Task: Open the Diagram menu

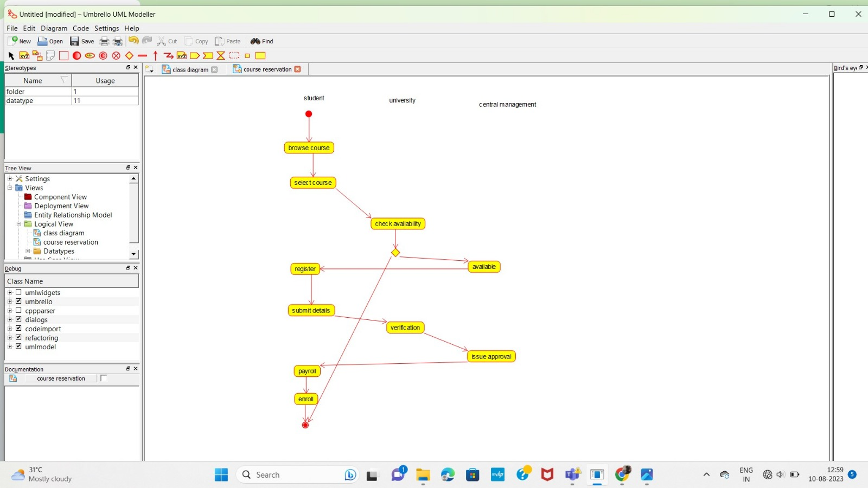Action: [x=54, y=28]
